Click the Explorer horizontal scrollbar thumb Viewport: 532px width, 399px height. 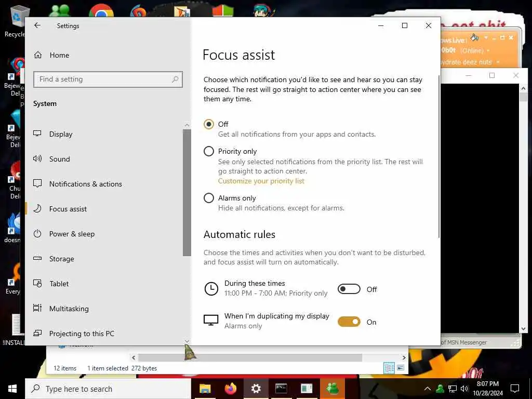[250, 357]
